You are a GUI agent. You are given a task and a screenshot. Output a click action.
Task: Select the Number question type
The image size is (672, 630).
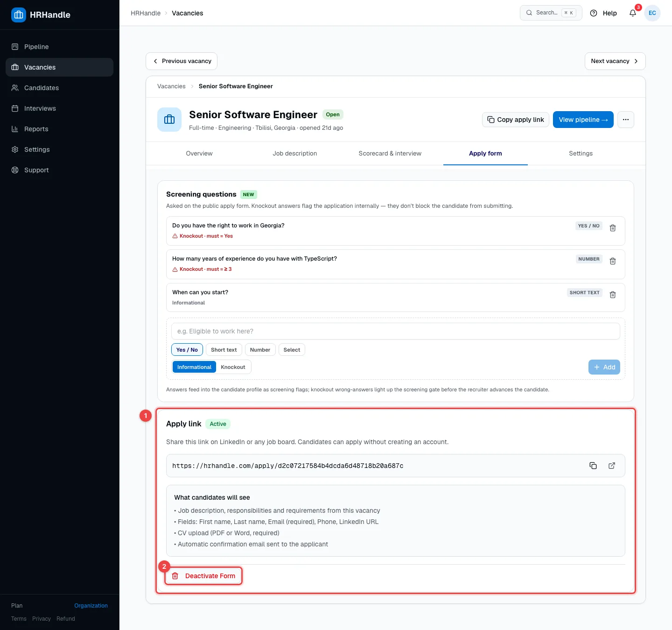coord(260,350)
